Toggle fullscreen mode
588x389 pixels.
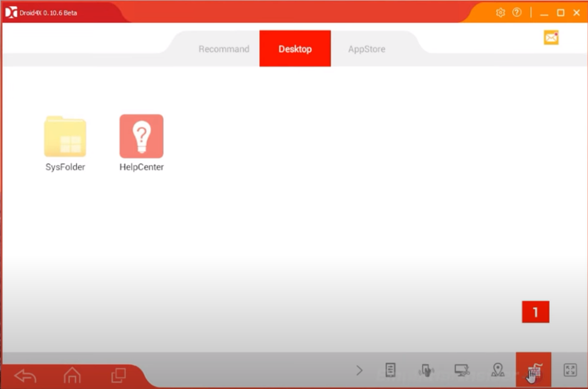(570, 370)
